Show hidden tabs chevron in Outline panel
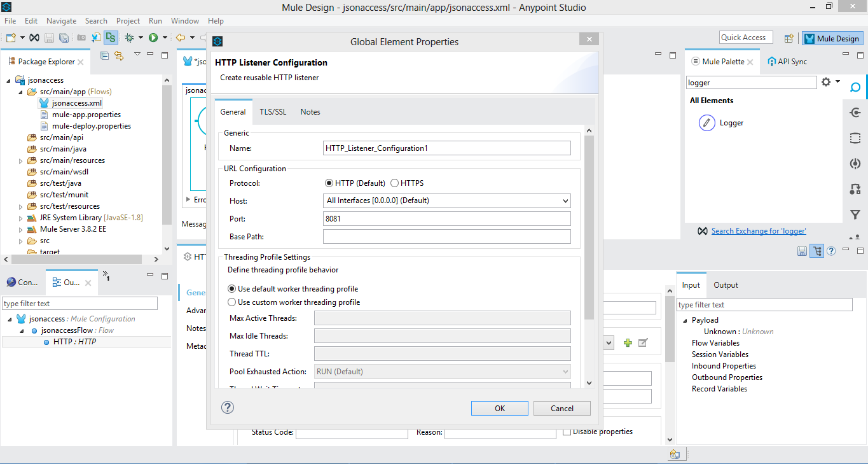Image resolution: width=868 pixels, height=464 pixels. pos(107,276)
